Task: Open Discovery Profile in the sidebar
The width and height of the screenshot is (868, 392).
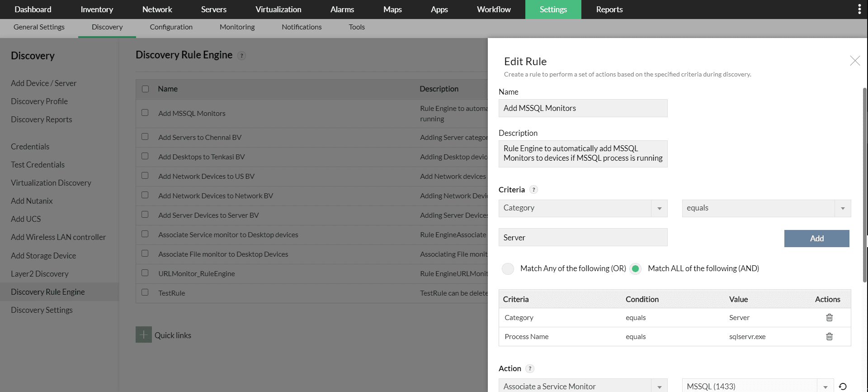Action: pos(39,101)
